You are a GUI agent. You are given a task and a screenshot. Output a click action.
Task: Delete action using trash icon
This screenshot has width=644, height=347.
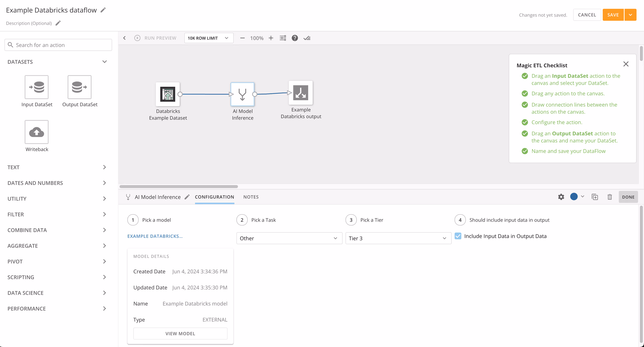coord(609,197)
